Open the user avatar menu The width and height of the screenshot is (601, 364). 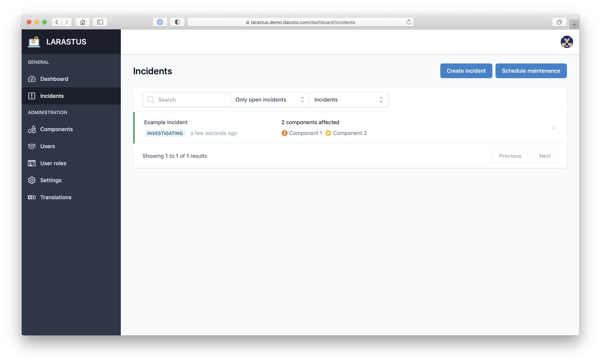[x=566, y=42]
